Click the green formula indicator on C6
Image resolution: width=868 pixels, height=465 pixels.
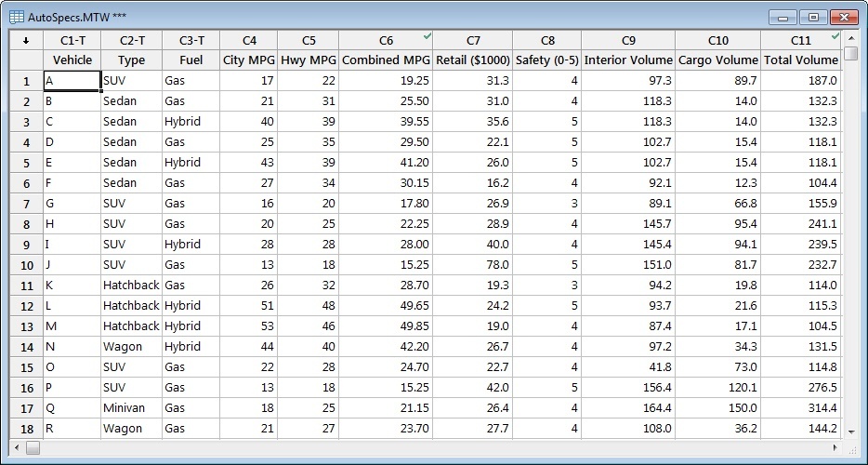click(x=426, y=35)
